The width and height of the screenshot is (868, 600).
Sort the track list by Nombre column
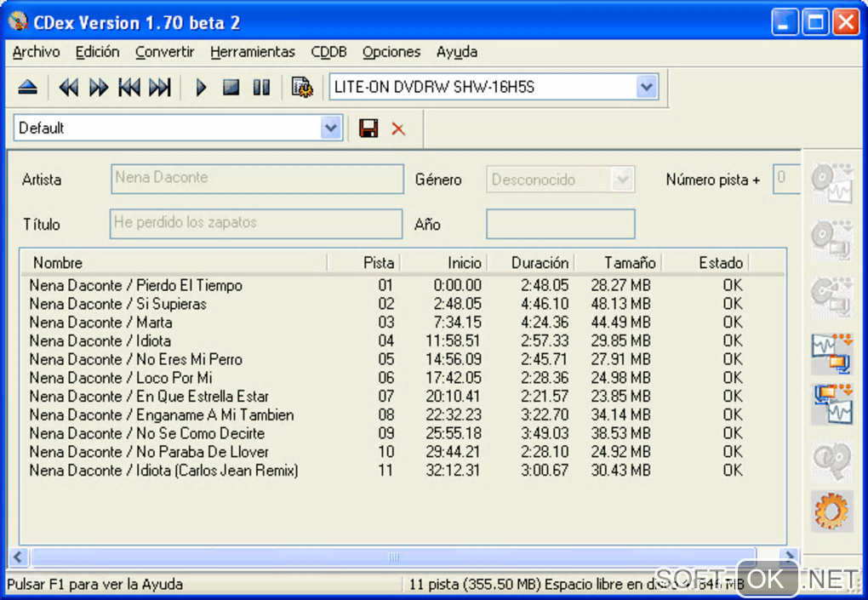click(x=174, y=262)
